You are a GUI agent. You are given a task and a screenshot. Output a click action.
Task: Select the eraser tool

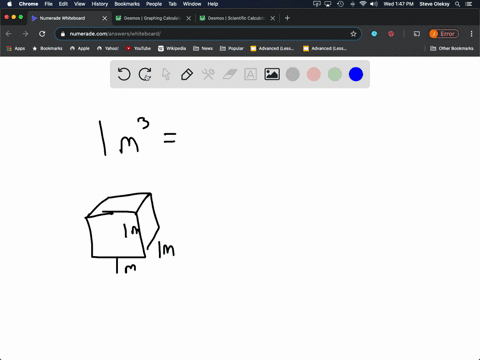[230, 74]
